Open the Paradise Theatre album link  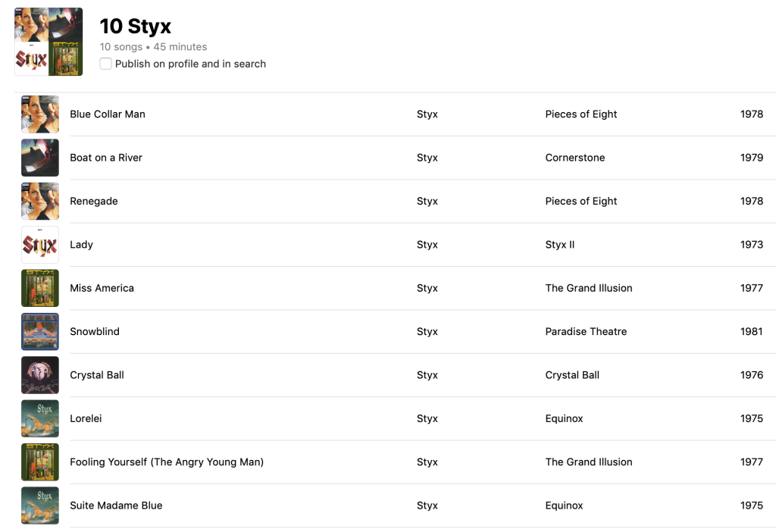586,332
